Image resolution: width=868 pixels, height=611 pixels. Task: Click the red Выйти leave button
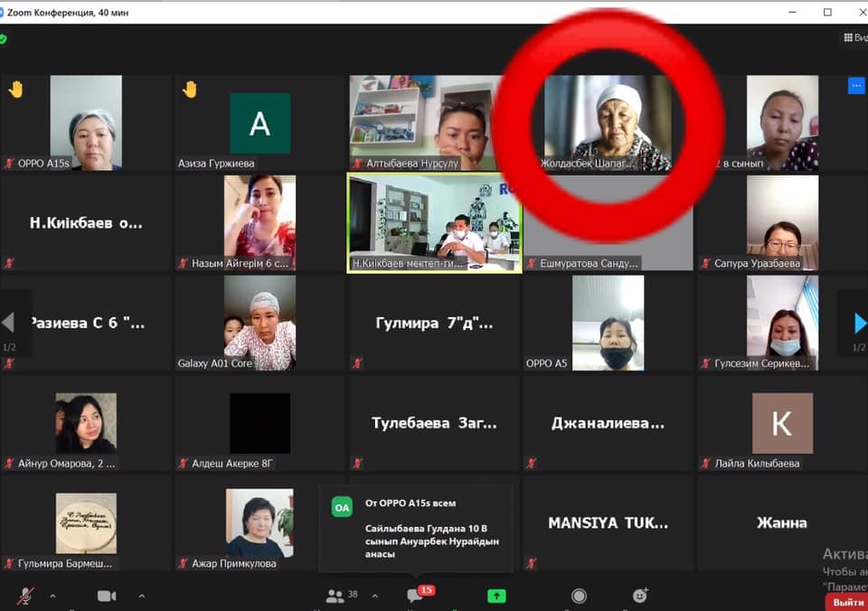847,602
